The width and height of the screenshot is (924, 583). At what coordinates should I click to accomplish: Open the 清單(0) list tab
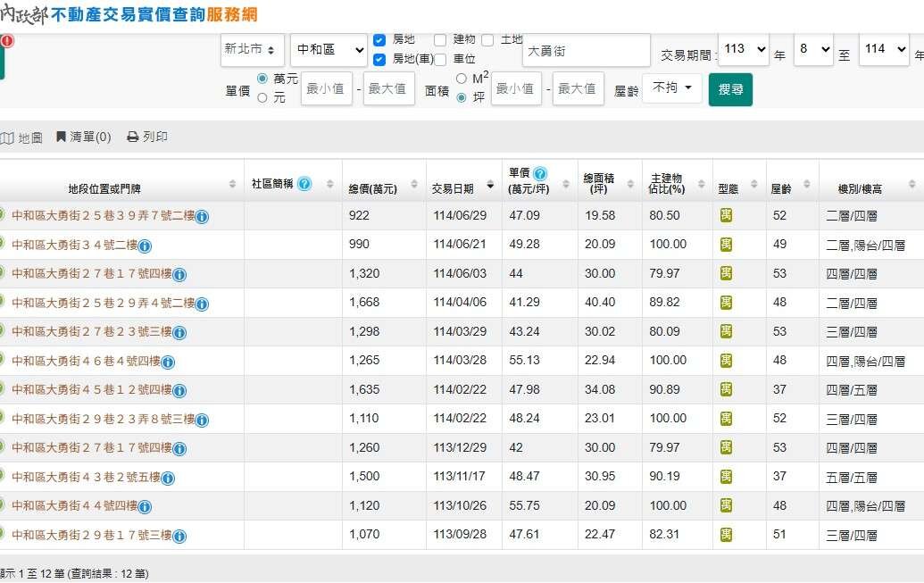click(84, 137)
